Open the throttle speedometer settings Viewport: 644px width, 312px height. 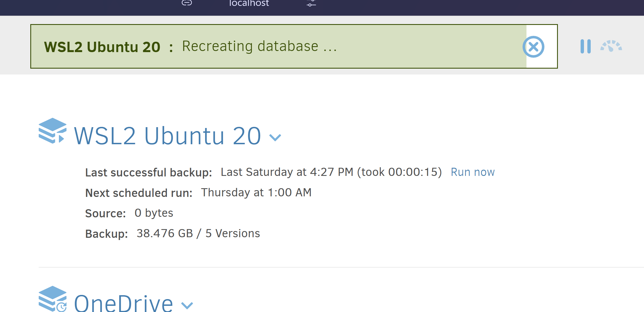coord(611,46)
